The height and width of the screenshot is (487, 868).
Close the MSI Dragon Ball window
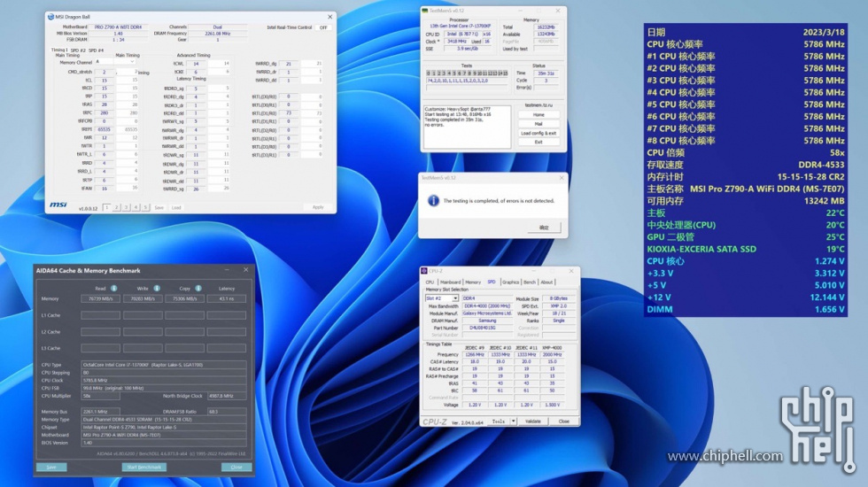tap(329, 17)
